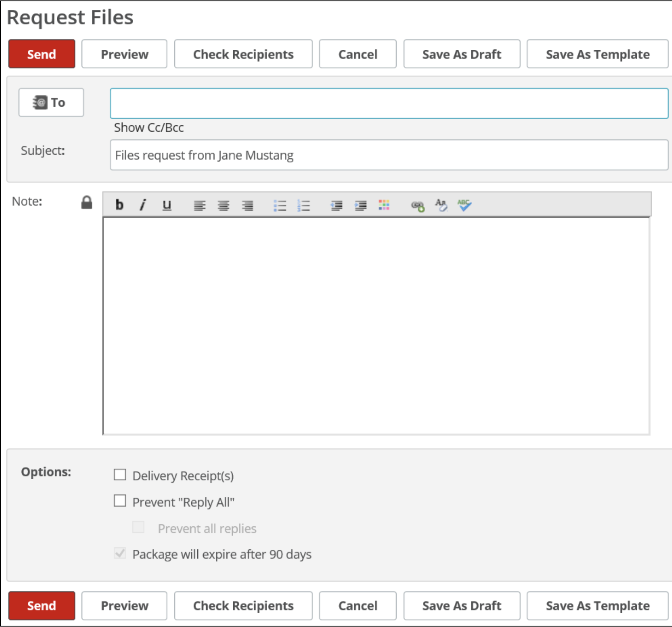
Task: Send the file request
Action: click(41, 54)
